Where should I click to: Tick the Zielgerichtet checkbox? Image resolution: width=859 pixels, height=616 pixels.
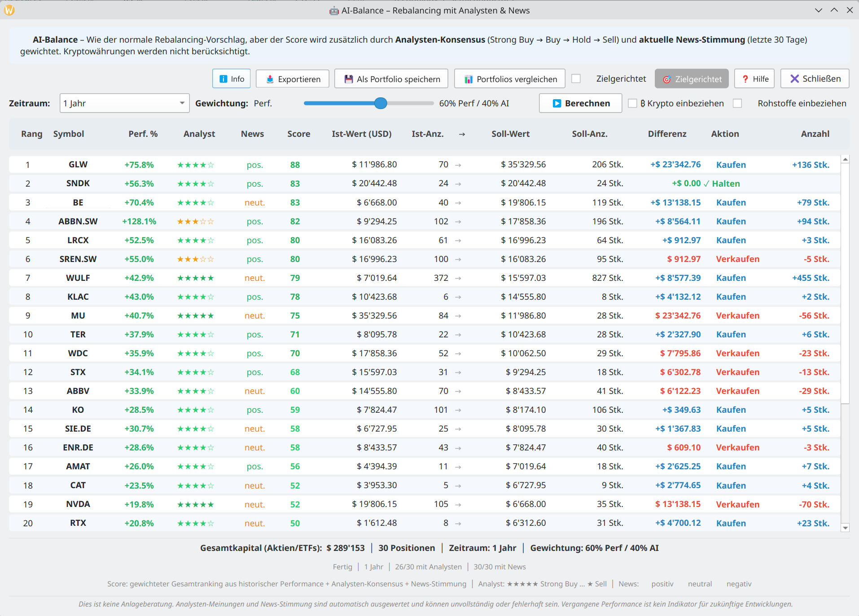pos(576,79)
